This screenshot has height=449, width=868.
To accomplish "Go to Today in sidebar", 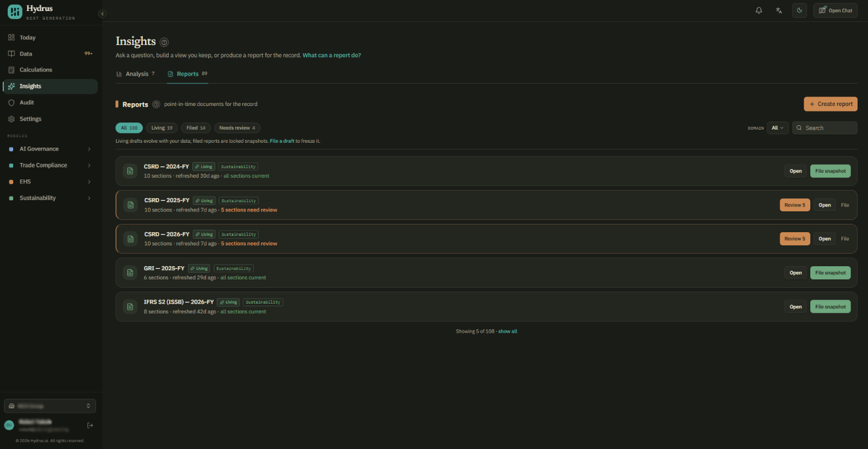I will pyautogui.click(x=50, y=37).
